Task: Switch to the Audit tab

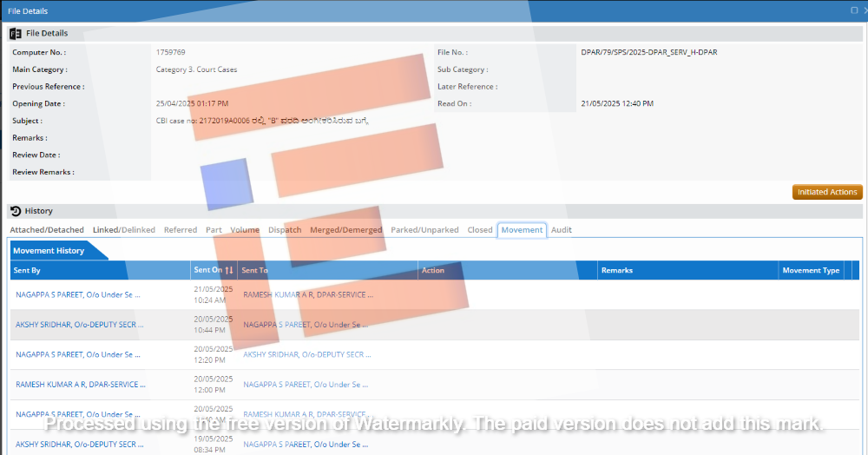Action: click(x=561, y=230)
